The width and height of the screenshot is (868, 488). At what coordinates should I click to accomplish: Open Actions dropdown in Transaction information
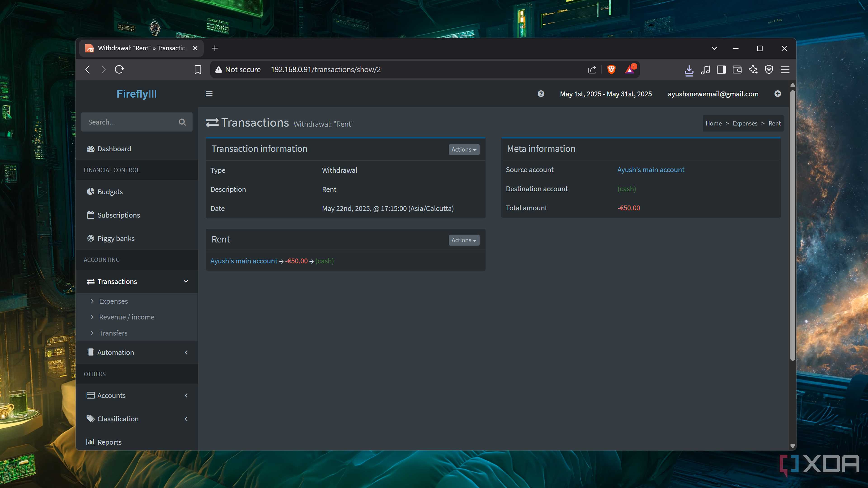(x=464, y=149)
